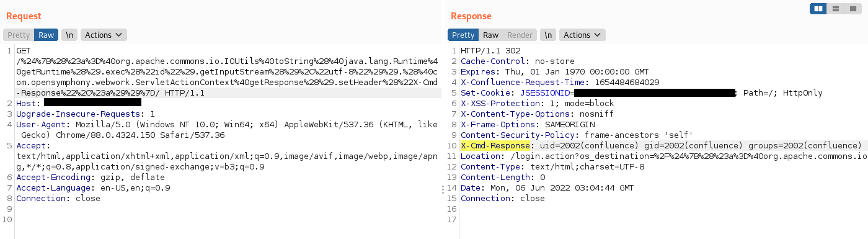Viewport: 868px width, 239px height.
Task: Click the Date header in response
Action: (547, 187)
